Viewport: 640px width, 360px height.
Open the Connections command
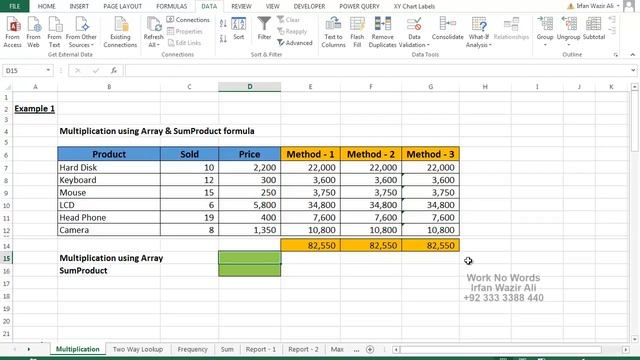[188, 20]
